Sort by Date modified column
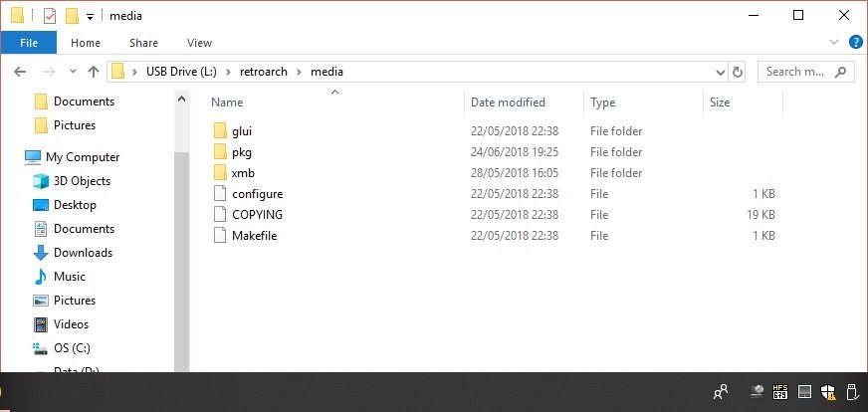Viewport: 868px width, 412px height. [508, 102]
